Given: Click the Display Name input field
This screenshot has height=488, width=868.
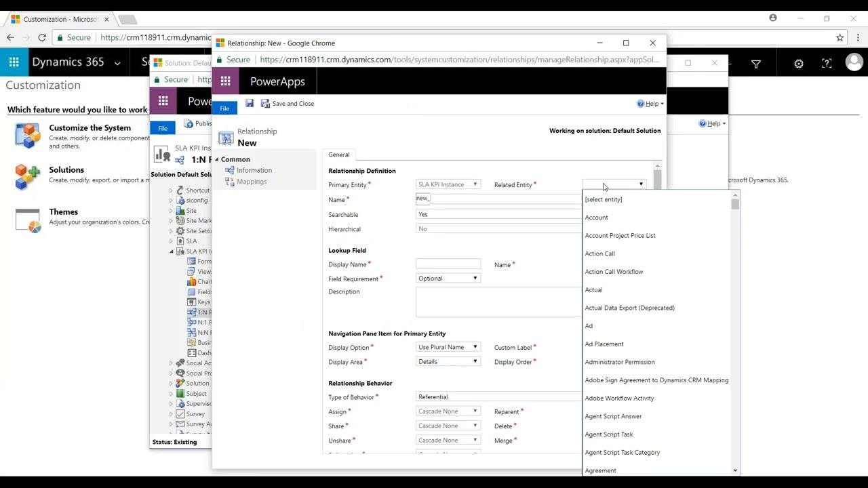Looking at the screenshot, I should point(448,264).
